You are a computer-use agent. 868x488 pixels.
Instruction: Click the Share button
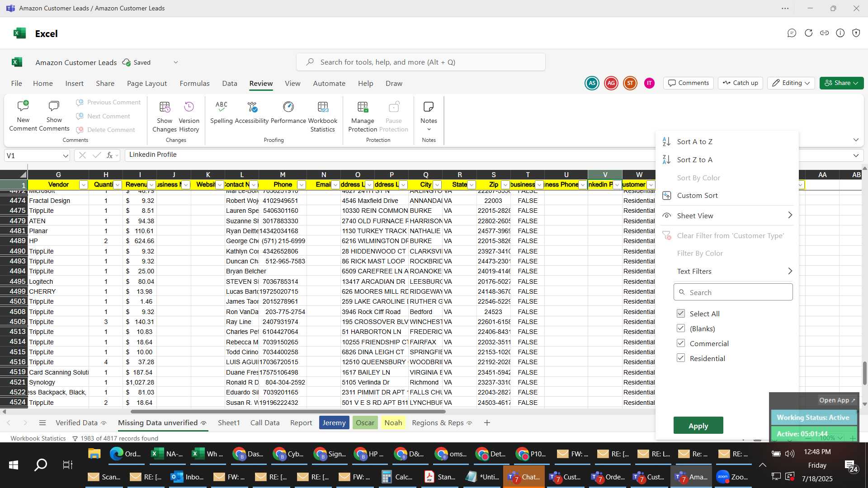click(841, 83)
